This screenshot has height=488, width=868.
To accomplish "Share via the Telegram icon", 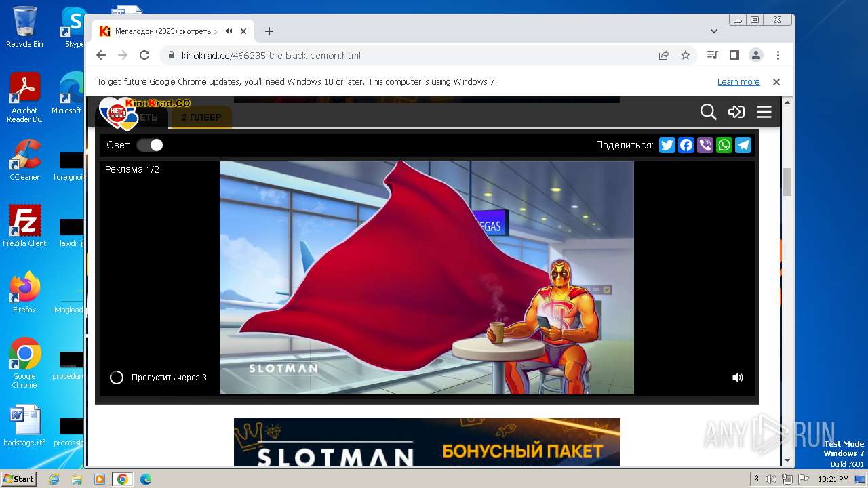I will [x=743, y=145].
